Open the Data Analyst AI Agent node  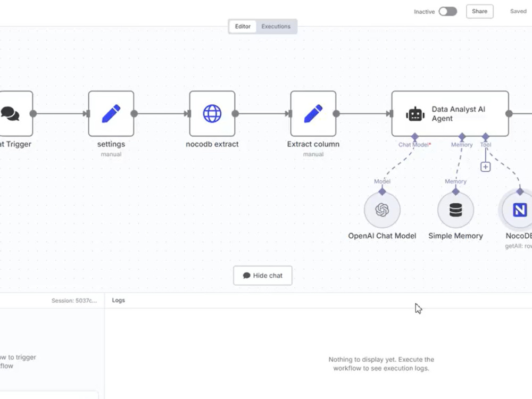tap(450, 113)
